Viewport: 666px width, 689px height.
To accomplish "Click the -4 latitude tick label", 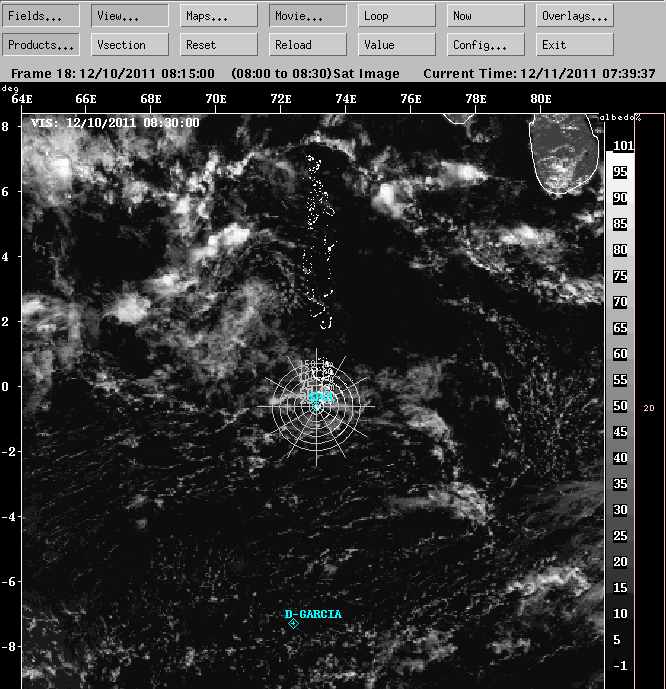I will (x=8, y=516).
